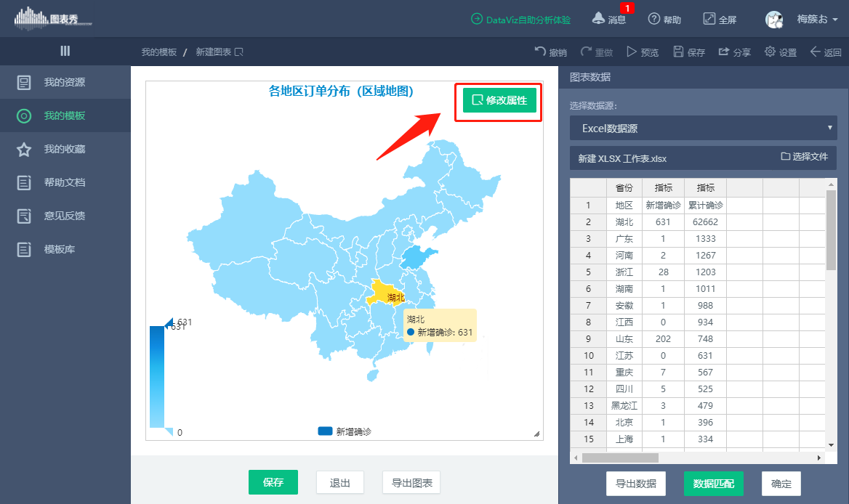
Task: Click 选择文件 folder button
Action: point(805,156)
